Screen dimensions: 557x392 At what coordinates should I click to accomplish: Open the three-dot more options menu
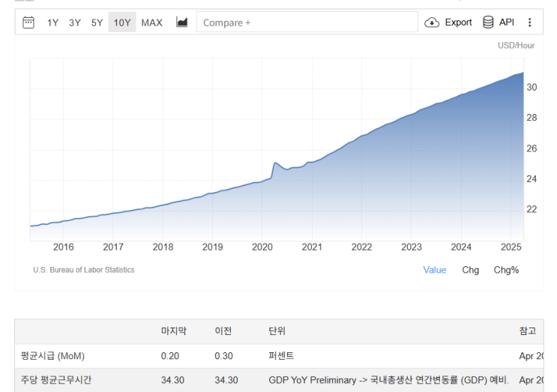530,22
